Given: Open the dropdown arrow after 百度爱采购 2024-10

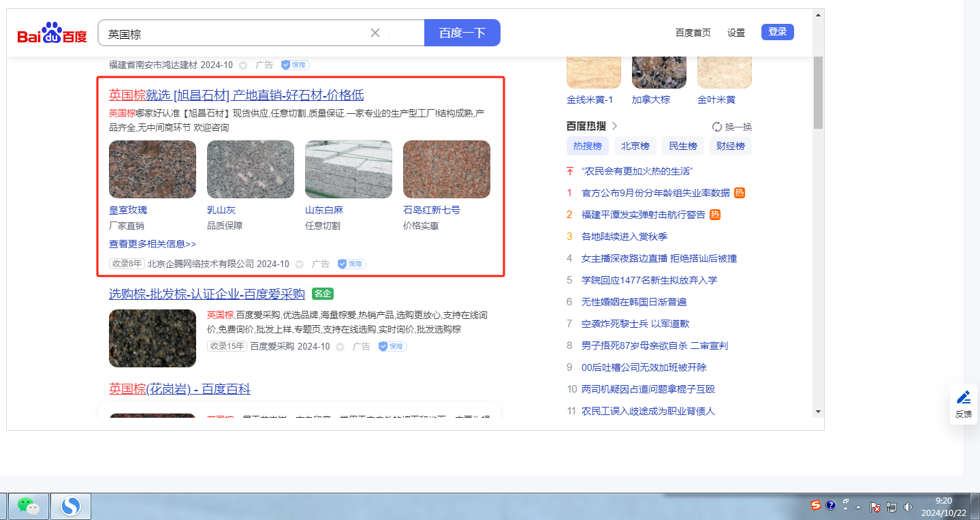Looking at the screenshot, I should coord(340,347).
